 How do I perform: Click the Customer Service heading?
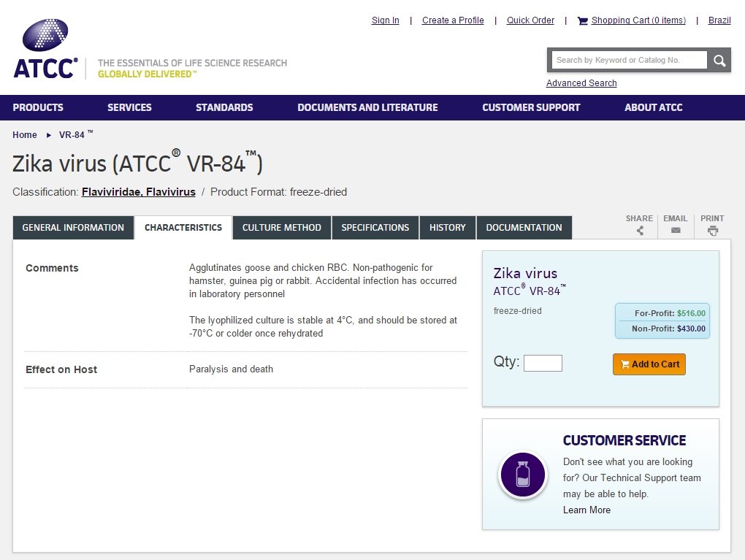624,441
